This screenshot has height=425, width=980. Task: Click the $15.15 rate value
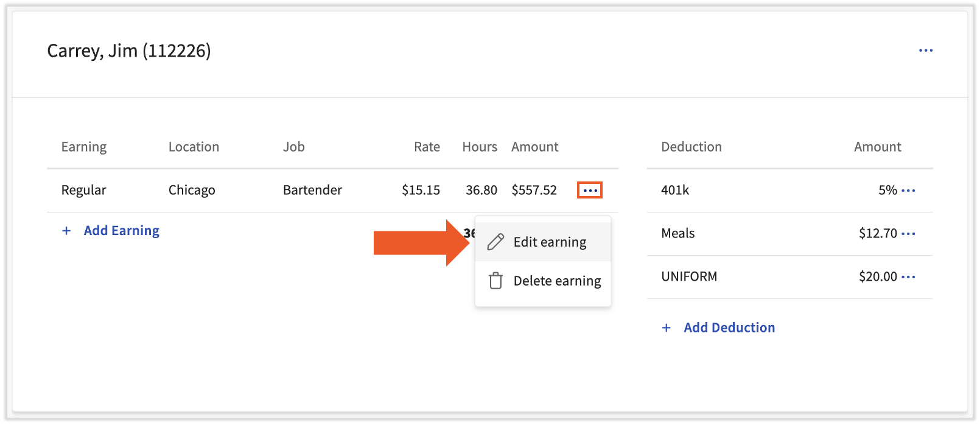tap(421, 190)
